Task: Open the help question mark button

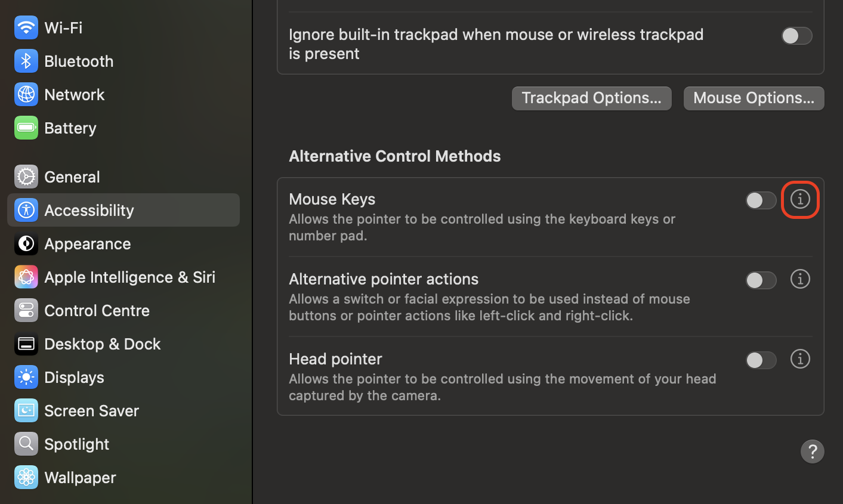Action: point(813,452)
